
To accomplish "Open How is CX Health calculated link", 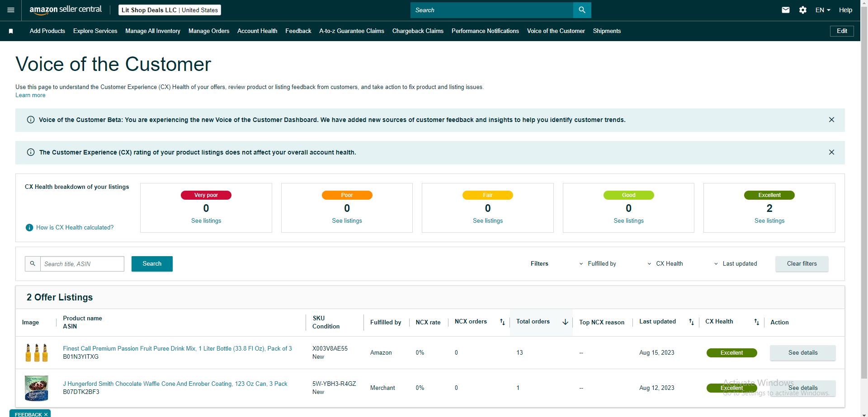I will [75, 228].
